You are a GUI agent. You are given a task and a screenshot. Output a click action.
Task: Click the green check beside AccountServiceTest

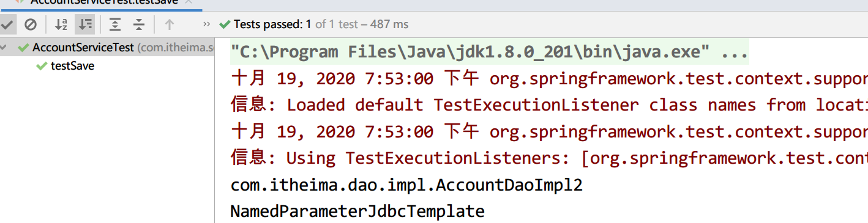click(24, 48)
